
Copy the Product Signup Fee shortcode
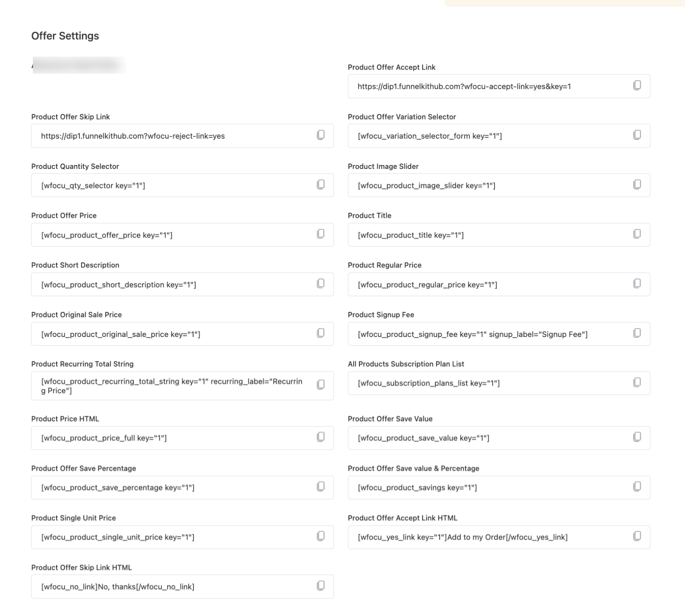[637, 333]
